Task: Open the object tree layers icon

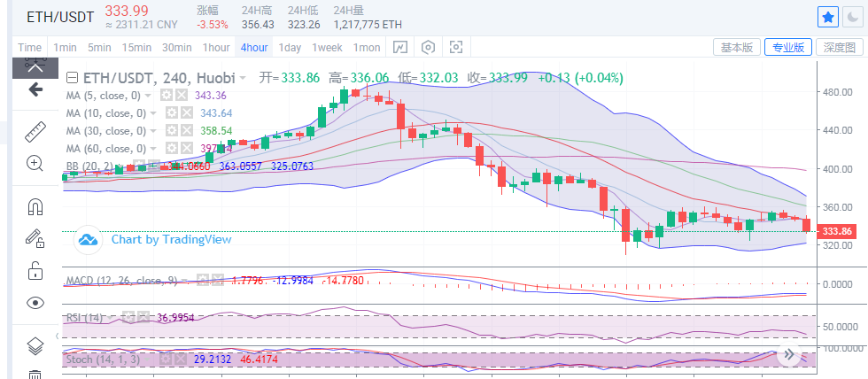Action: [35, 344]
